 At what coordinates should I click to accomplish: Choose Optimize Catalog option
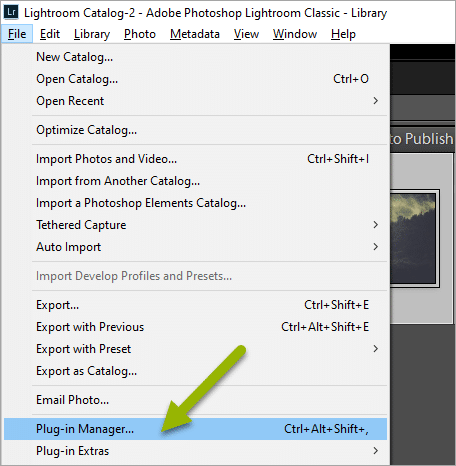coord(195,130)
